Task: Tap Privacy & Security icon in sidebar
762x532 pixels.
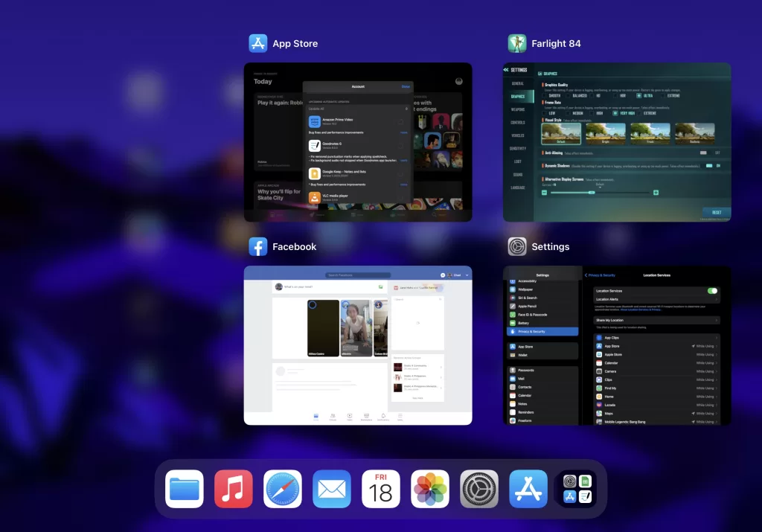Action: 512,331
